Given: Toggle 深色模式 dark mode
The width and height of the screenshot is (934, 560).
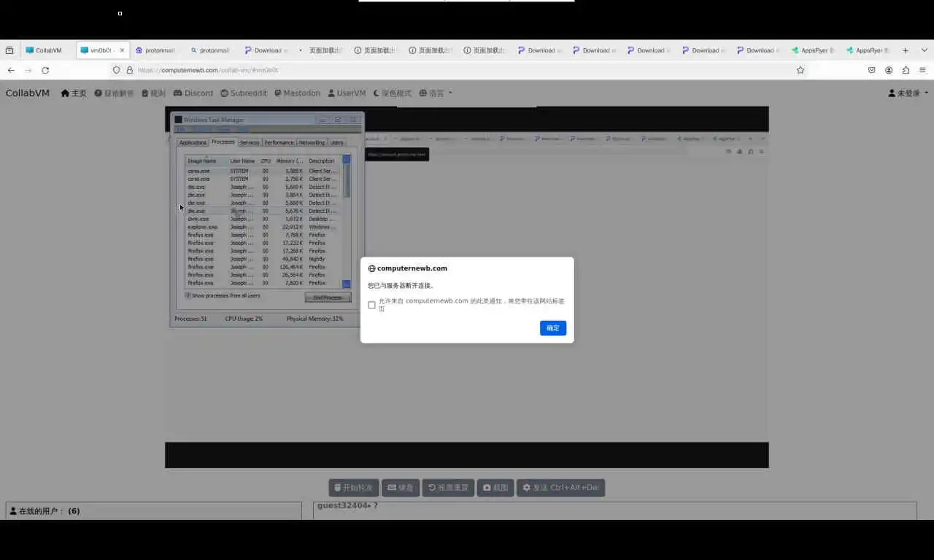Looking at the screenshot, I should point(393,93).
